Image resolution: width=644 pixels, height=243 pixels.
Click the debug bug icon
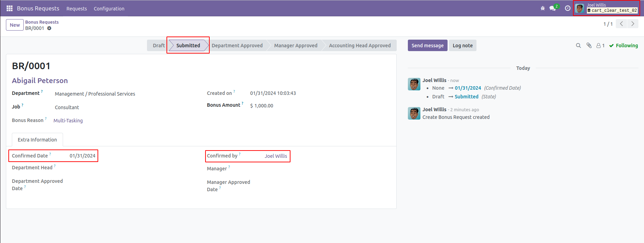[543, 8]
